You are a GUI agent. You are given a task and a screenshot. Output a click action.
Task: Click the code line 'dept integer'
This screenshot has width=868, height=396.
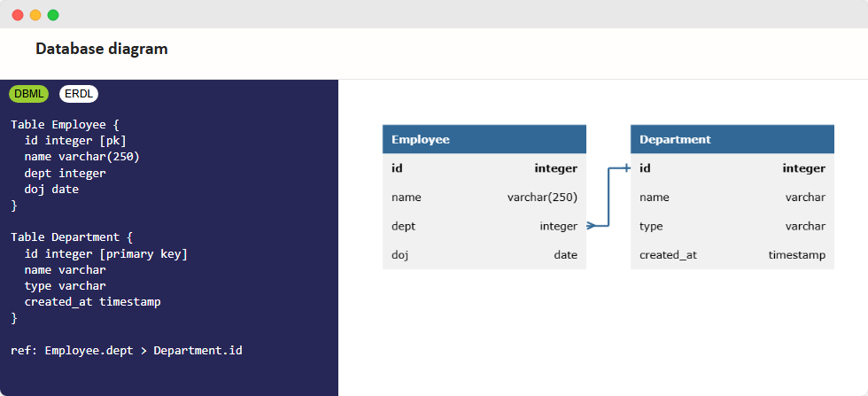(66, 173)
